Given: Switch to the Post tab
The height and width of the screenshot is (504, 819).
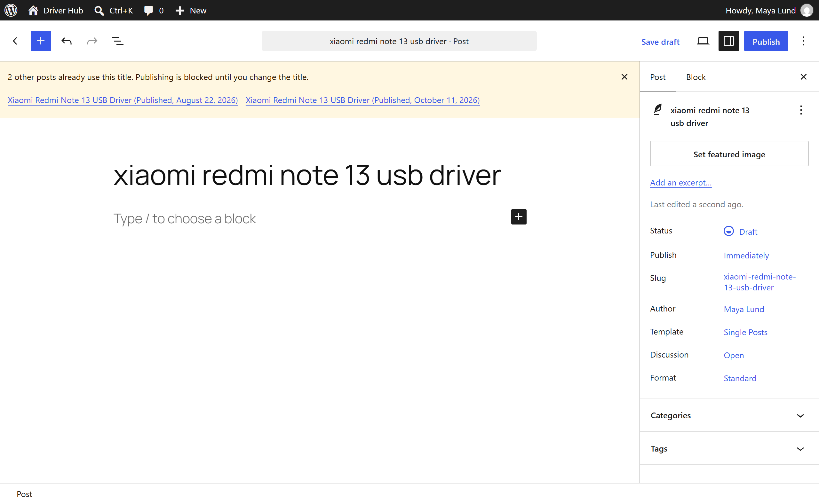Looking at the screenshot, I should coord(657,77).
